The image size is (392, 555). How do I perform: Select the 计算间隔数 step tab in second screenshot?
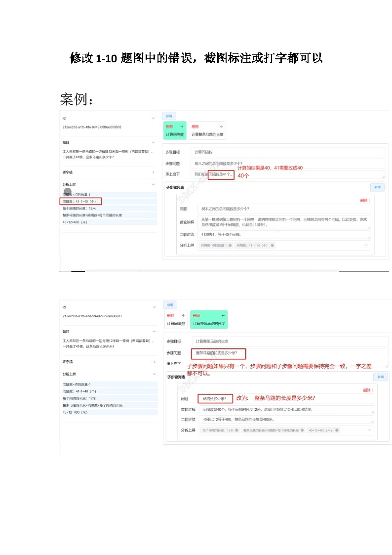click(176, 320)
